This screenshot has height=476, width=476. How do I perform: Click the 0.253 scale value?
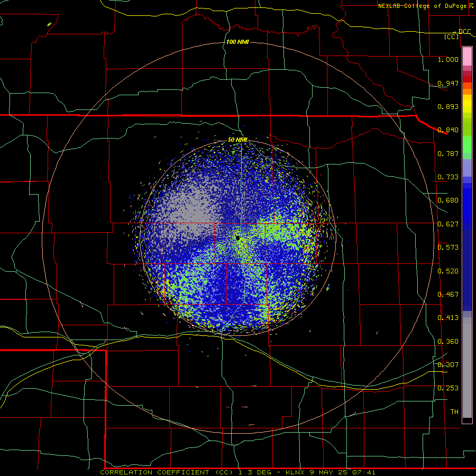tap(448, 388)
